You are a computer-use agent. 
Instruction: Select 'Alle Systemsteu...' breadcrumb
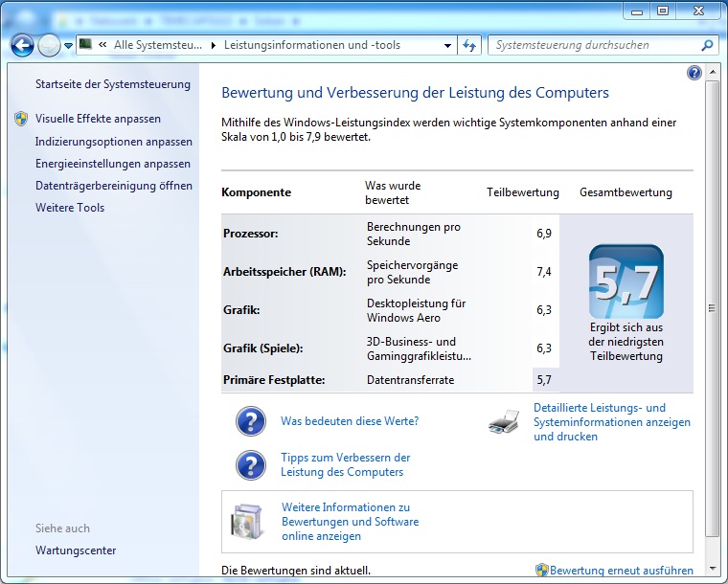click(x=158, y=45)
